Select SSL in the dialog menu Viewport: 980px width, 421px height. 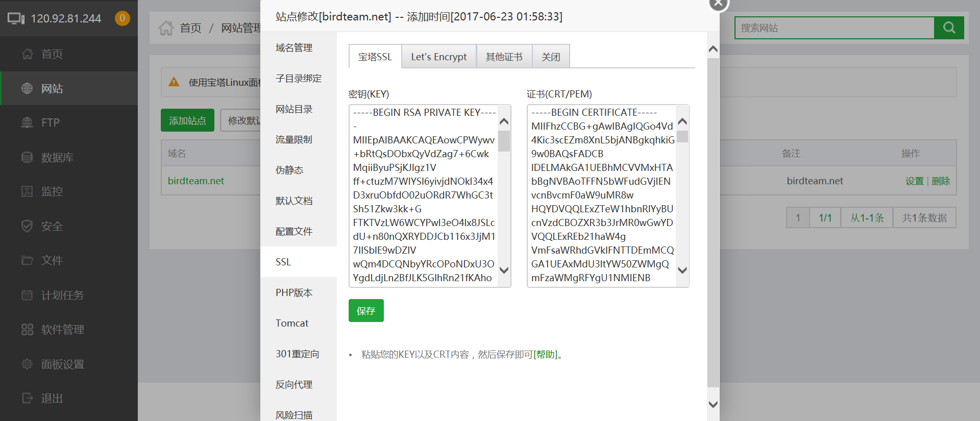299,262
